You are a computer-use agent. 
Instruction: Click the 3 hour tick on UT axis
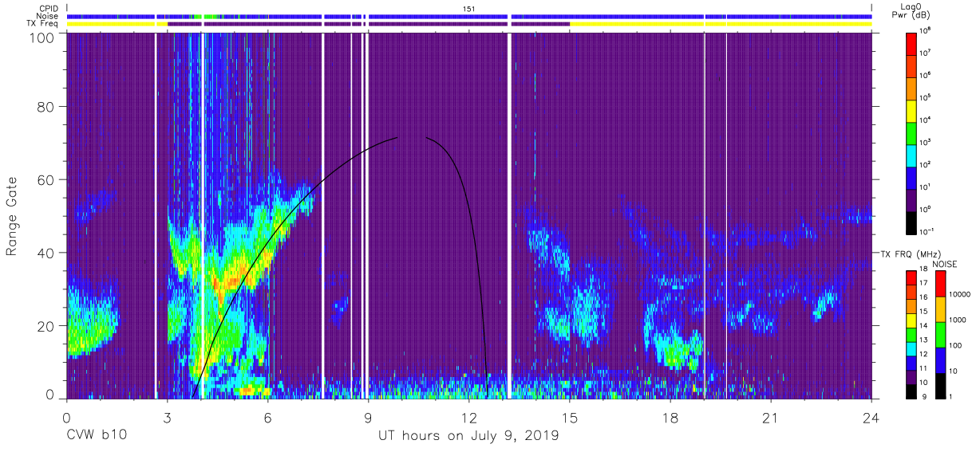(167, 418)
